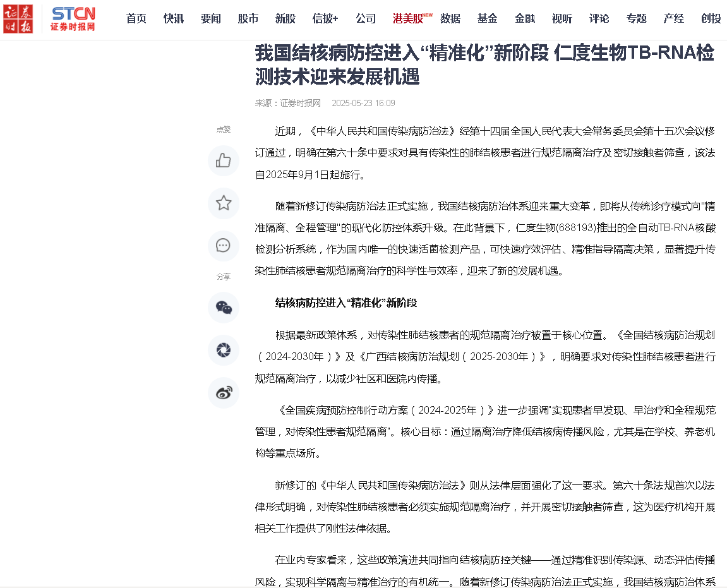Click the source text 来源：证券时报网
This screenshot has height=588, width=727.
(288, 103)
